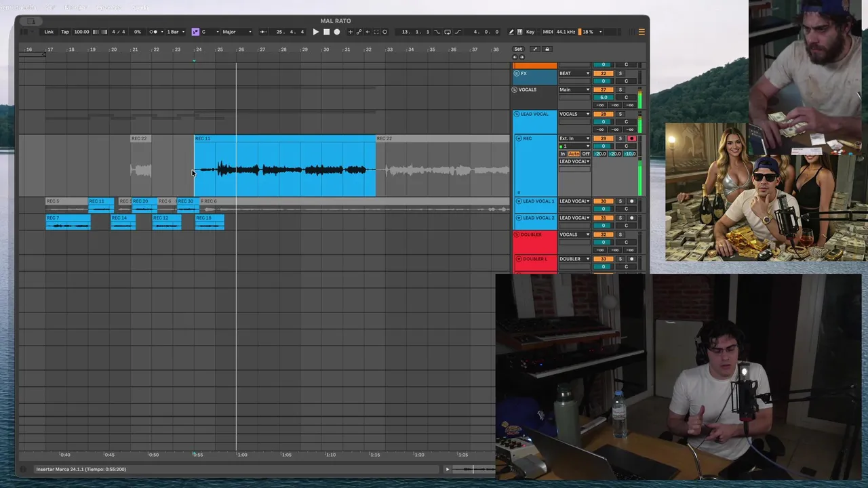Fold the LEAD VOCAL group

(517, 114)
